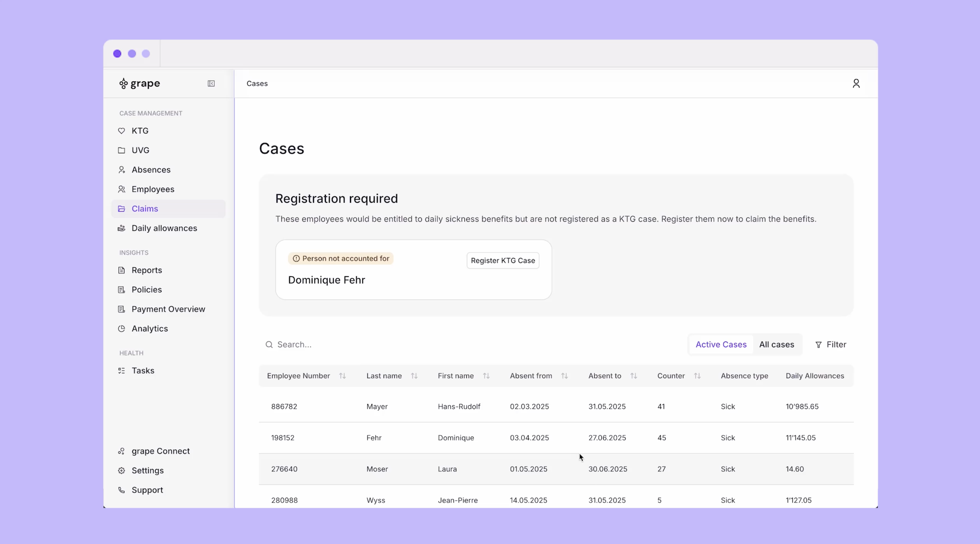Navigate to Analytics

[168, 329]
